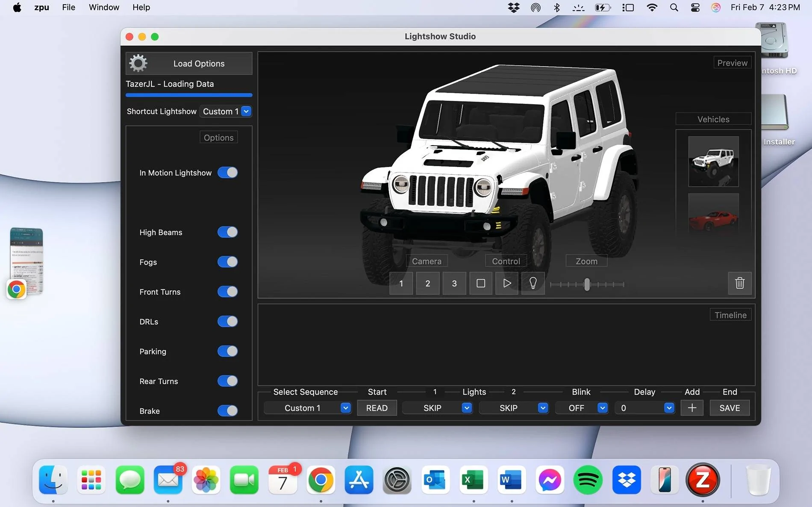Open Control Center in menu bar
Viewport: 812px width, 507px height.
pyautogui.click(x=695, y=7)
